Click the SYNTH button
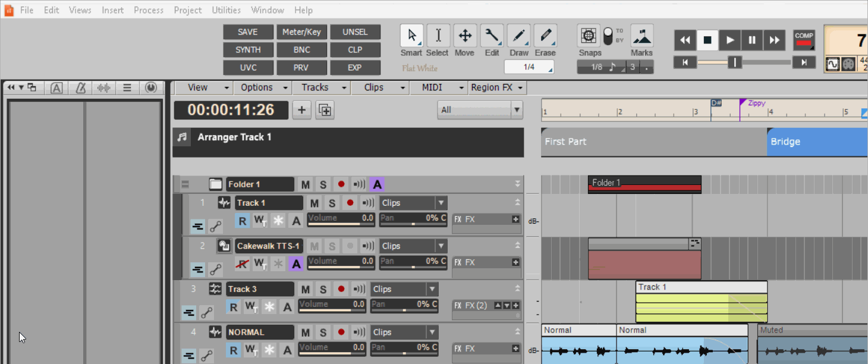Screen dimensions: 868x364 (248, 50)
